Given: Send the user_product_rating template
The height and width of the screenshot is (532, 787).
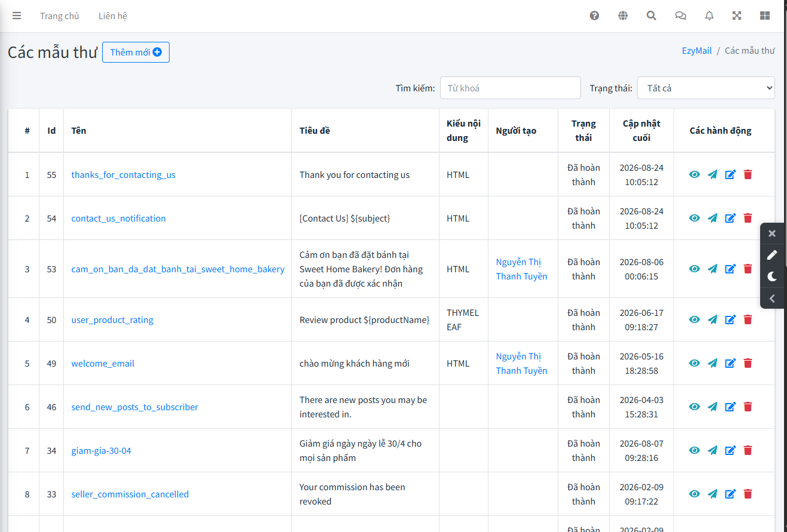Looking at the screenshot, I should point(712,319).
